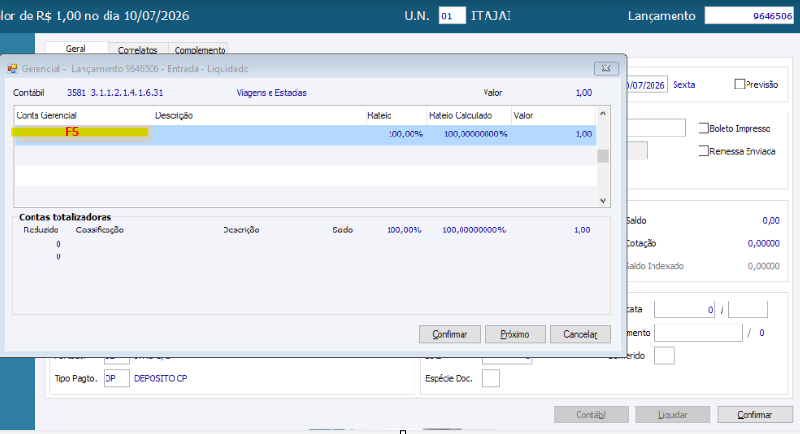Close the Gerencial dialog with X
This screenshot has width=800, height=434.
(606, 68)
